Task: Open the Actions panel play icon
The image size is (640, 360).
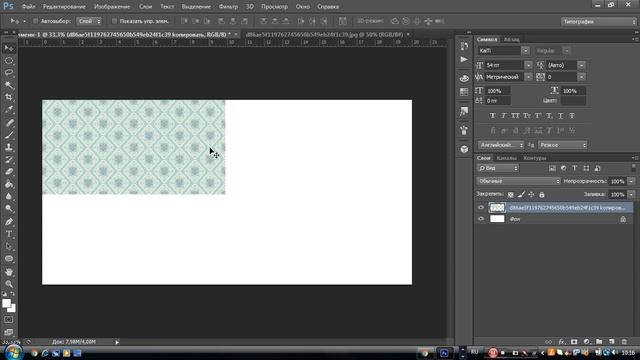Action: click(x=464, y=60)
